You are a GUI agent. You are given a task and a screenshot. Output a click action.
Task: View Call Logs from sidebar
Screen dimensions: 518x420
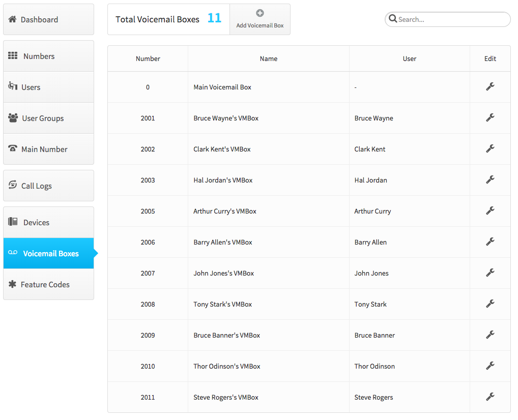(x=48, y=186)
